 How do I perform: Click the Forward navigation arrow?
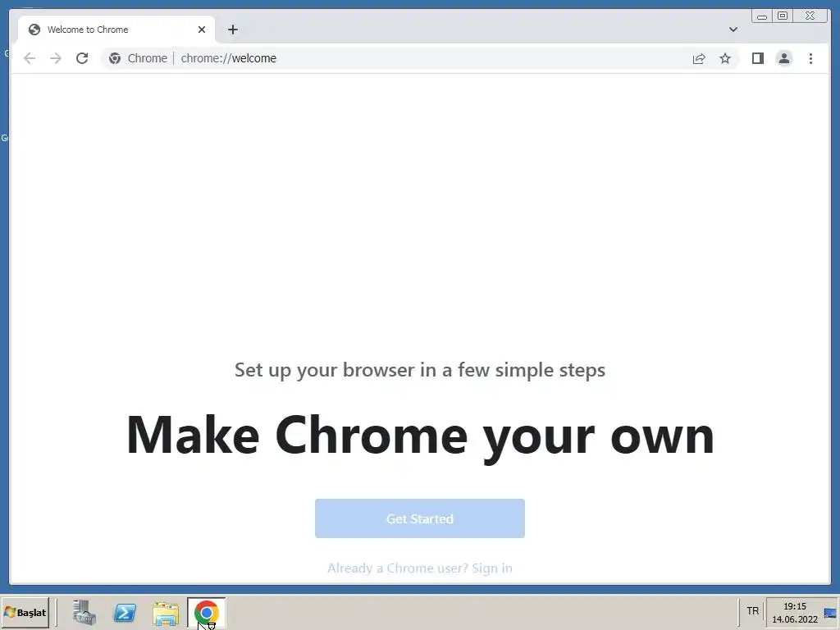point(56,58)
